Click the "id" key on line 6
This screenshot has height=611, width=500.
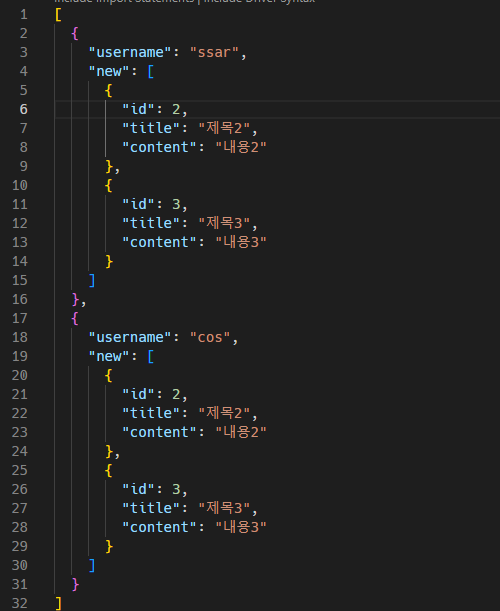138,109
